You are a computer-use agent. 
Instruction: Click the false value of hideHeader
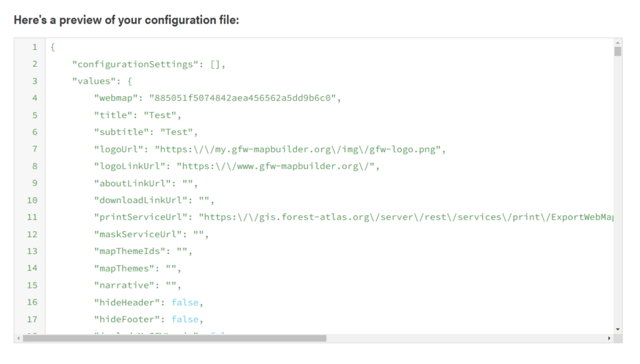pos(185,302)
